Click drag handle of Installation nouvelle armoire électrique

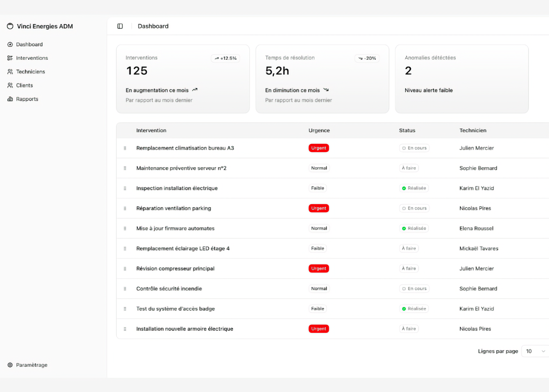pyautogui.click(x=125, y=329)
